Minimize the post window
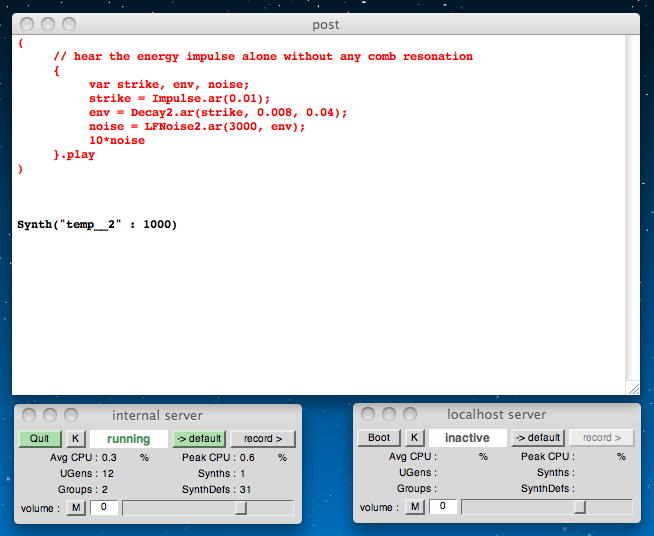This screenshot has height=536, width=654. [48, 24]
